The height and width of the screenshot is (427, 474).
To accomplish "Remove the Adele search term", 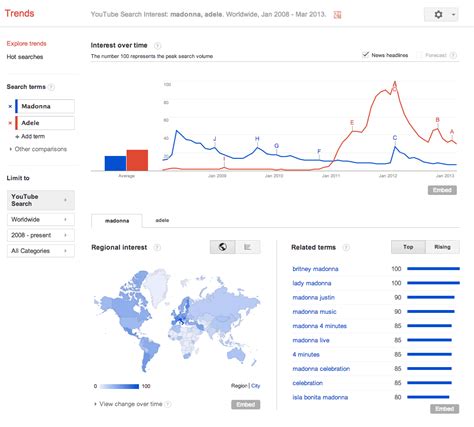I will click(10, 123).
